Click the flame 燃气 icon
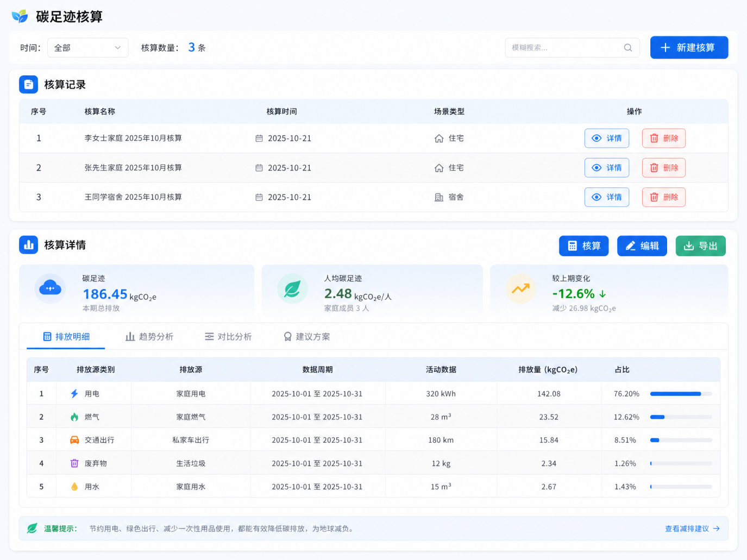747x560 pixels. point(74,417)
